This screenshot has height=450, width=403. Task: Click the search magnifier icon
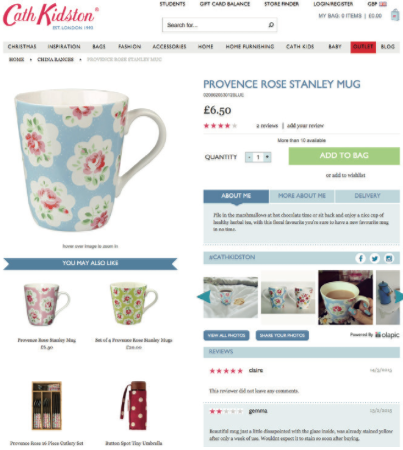click(271, 25)
